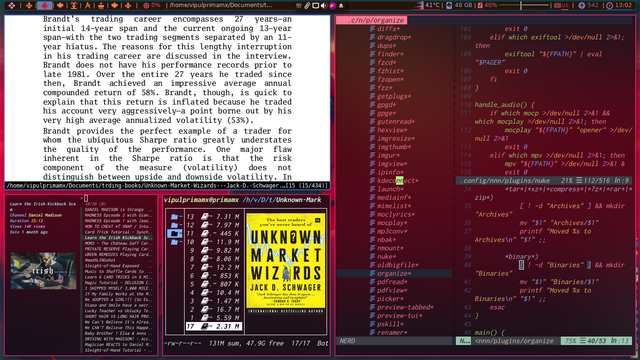Screen dimensions: 640x360
Task: Click the display/monitor tray icon
Action: pyautogui.click(x=316, y=6)
